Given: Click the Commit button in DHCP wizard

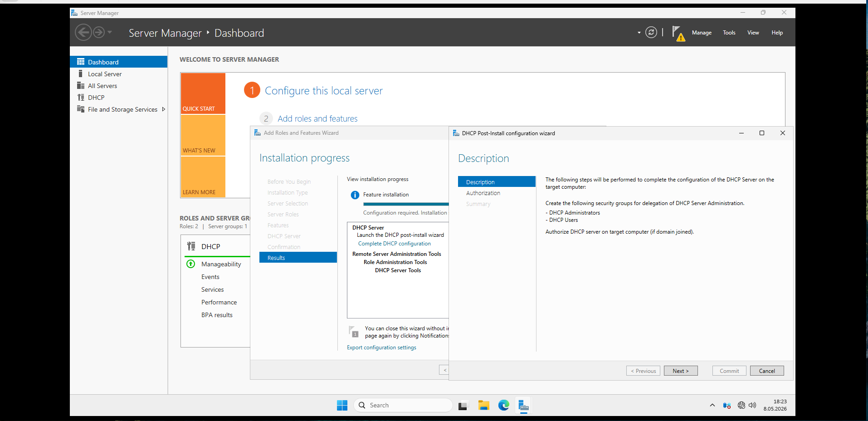Looking at the screenshot, I should point(729,371).
